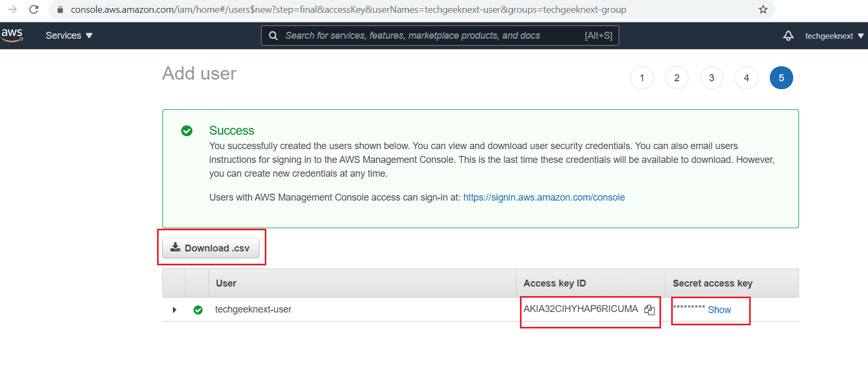Open the notifications bell icon

click(788, 36)
